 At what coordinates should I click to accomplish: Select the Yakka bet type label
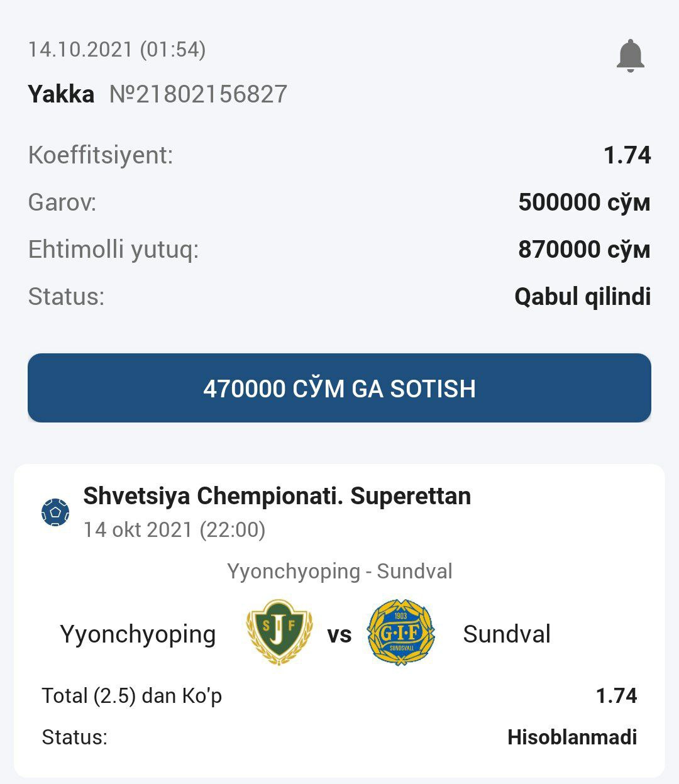pyautogui.click(x=61, y=94)
